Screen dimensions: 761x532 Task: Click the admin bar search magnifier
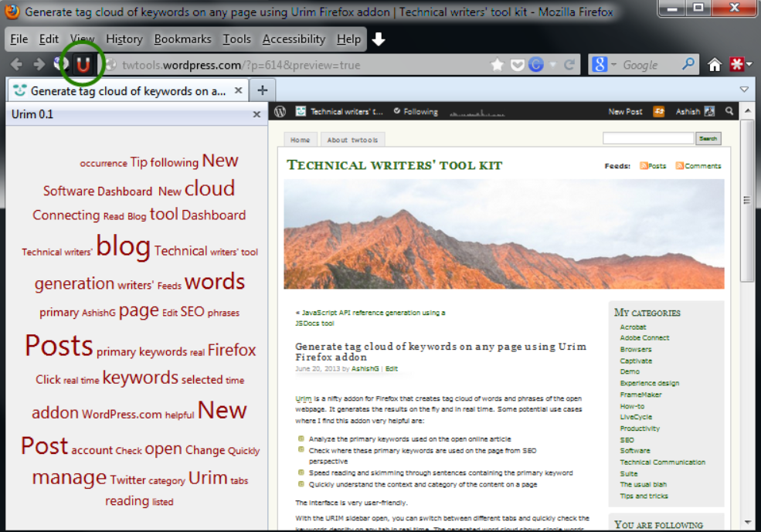(729, 111)
